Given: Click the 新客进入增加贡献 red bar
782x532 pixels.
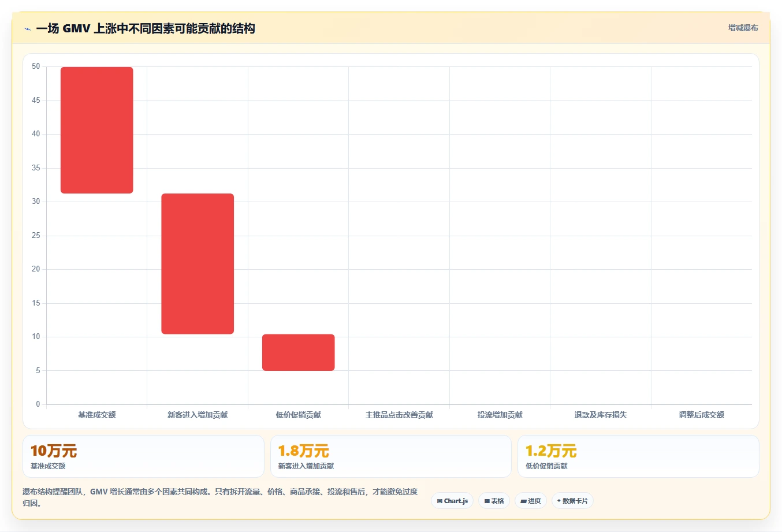Looking at the screenshot, I should [x=198, y=263].
